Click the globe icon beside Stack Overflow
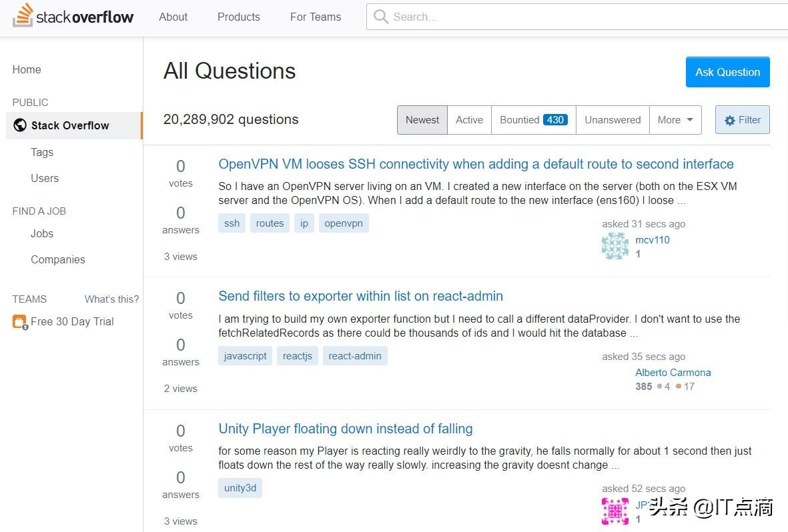The image size is (788, 532). [x=20, y=125]
